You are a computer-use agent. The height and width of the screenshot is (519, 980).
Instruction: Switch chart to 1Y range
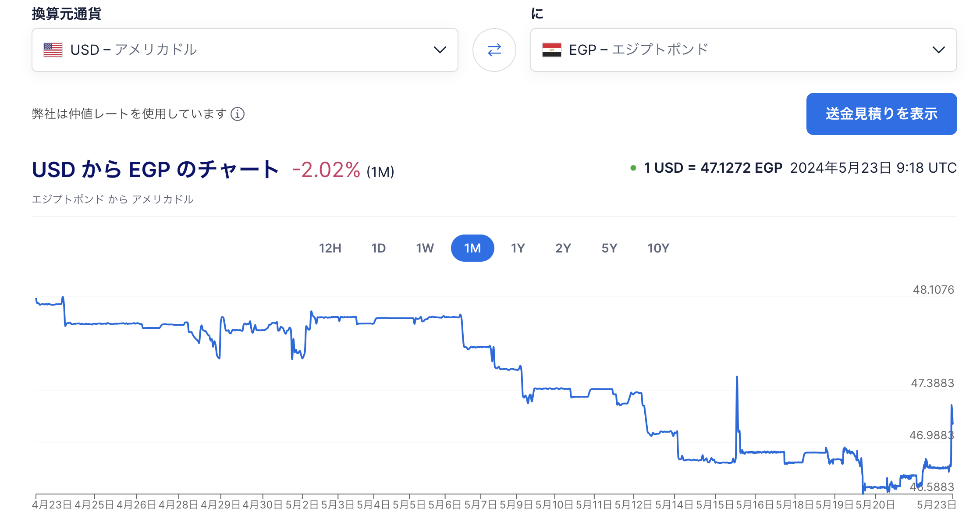coord(518,248)
